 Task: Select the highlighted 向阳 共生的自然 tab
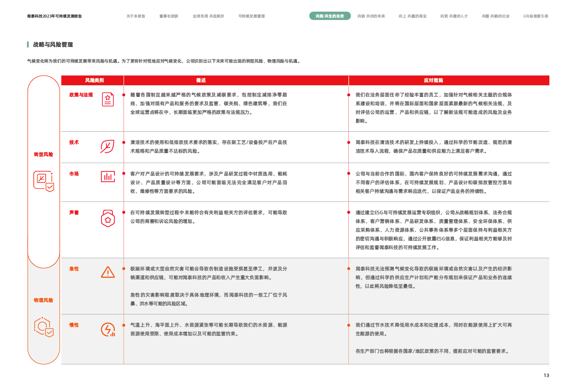point(330,16)
